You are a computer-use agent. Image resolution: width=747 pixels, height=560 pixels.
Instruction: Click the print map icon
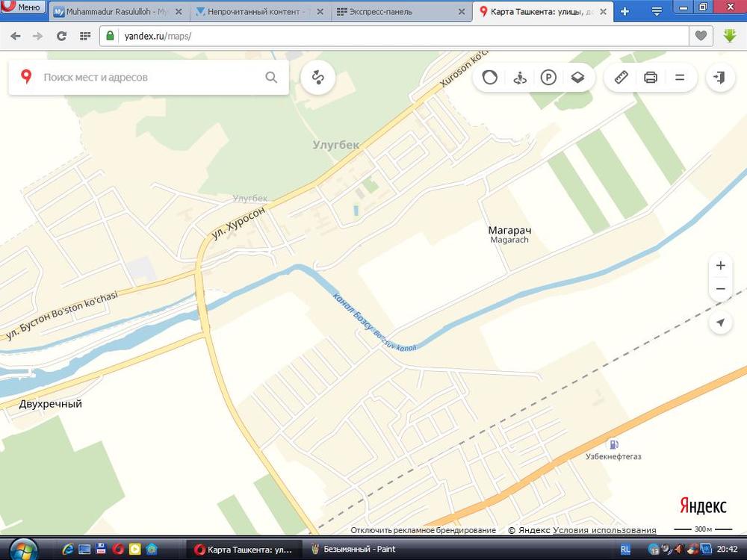click(651, 78)
